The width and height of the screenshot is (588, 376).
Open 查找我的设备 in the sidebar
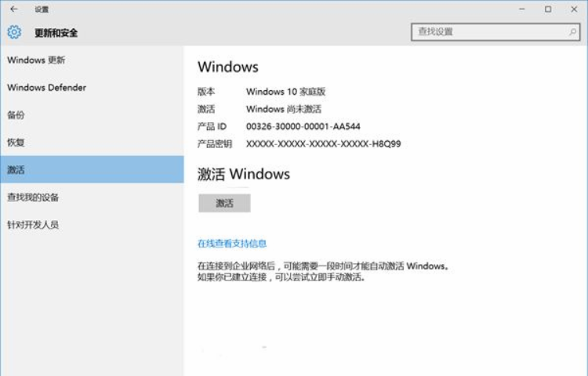coord(33,197)
